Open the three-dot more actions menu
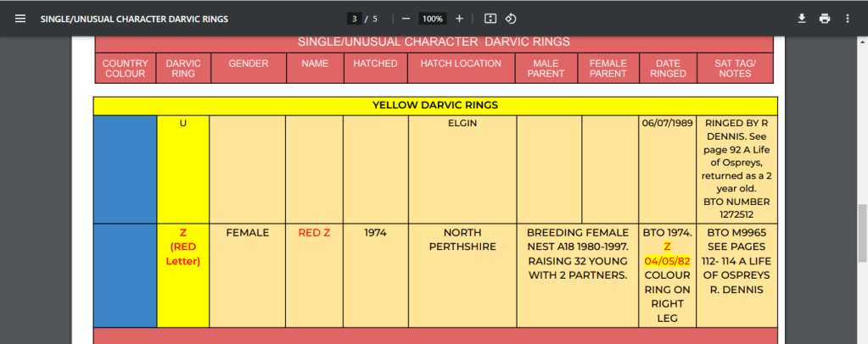The image size is (868, 344). (847, 19)
